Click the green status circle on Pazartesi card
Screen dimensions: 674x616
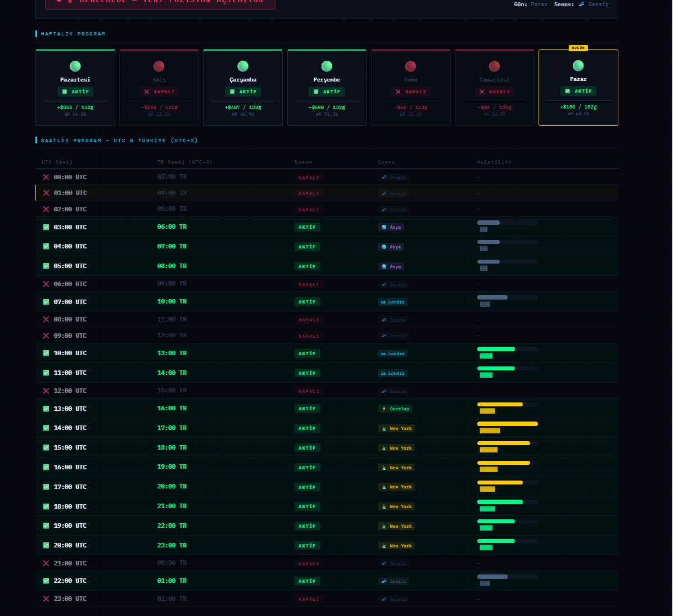coord(75,66)
